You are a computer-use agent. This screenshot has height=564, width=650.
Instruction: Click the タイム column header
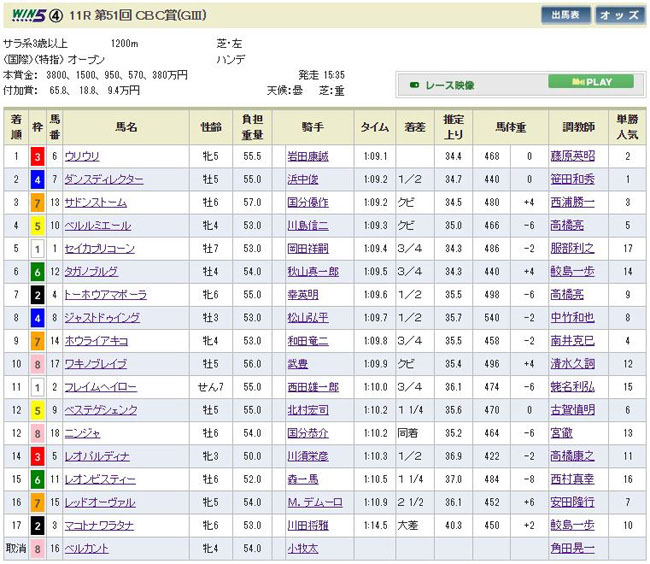pos(375,127)
